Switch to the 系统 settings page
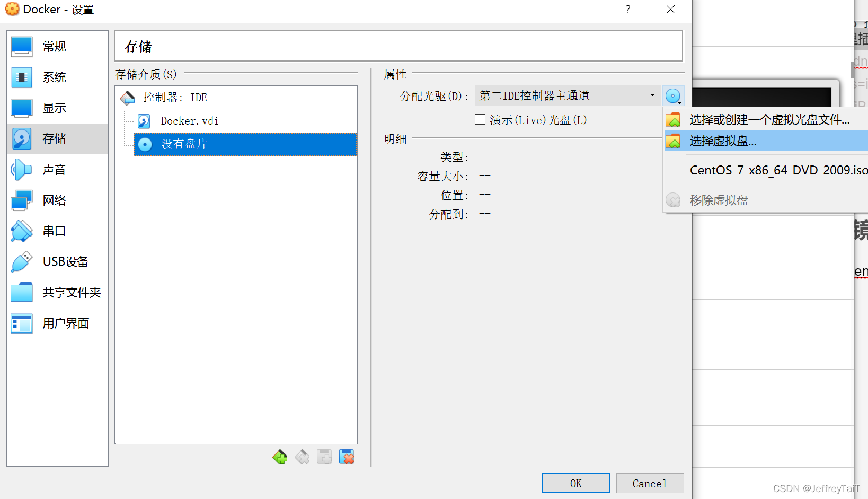Screen dimensions: 868x499 point(58,77)
